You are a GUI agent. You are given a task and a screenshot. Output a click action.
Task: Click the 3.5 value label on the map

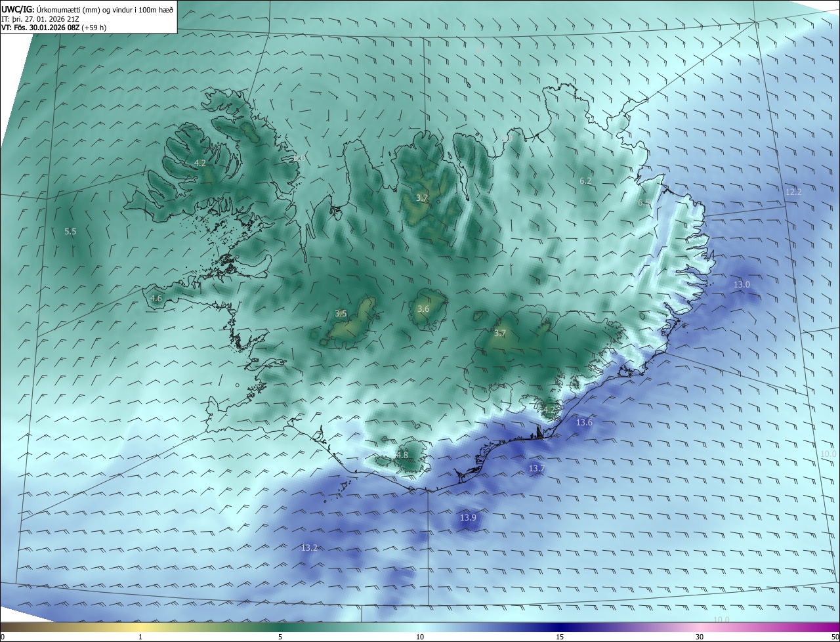tap(341, 313)
